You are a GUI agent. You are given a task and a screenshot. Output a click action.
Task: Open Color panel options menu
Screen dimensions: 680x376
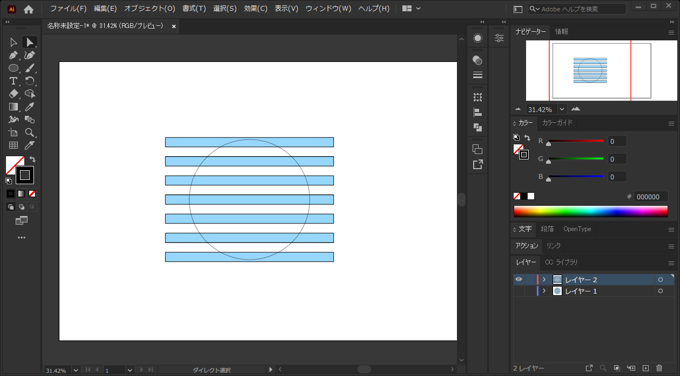671,124
